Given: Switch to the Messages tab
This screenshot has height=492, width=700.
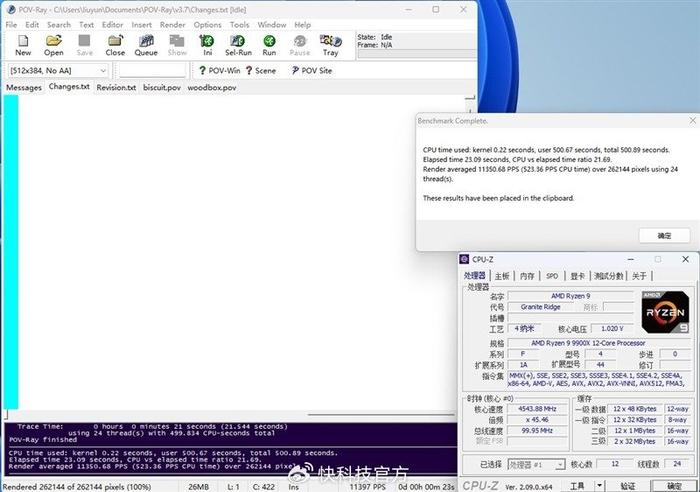Looking at the screenshot, I should [x=24, y=88].
